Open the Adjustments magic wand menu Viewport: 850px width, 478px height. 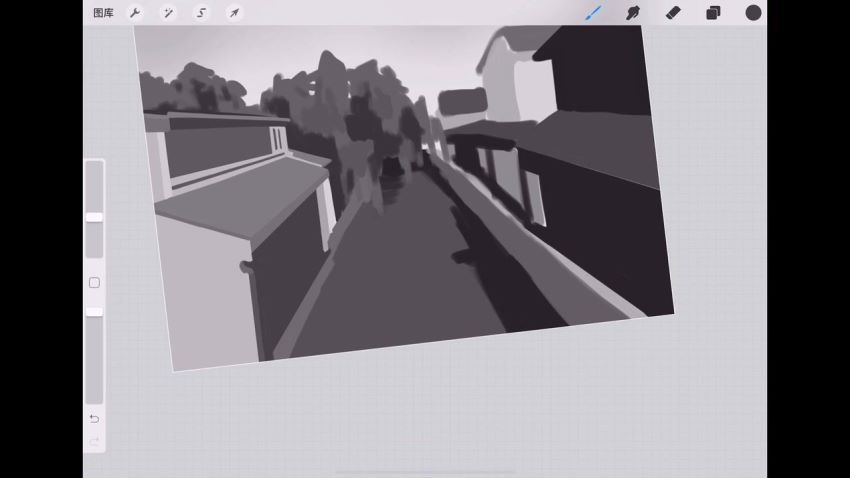(168, 12)
